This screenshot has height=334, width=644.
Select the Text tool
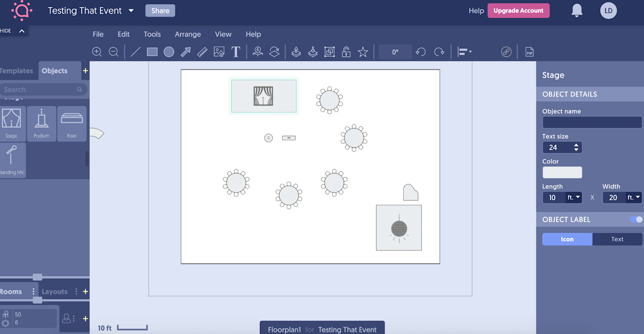tap(236, 52)
